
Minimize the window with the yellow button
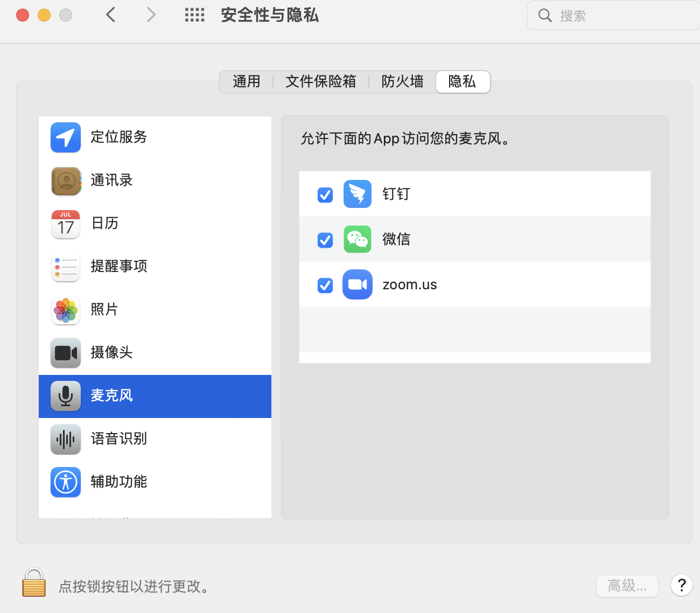click(44, 15)
